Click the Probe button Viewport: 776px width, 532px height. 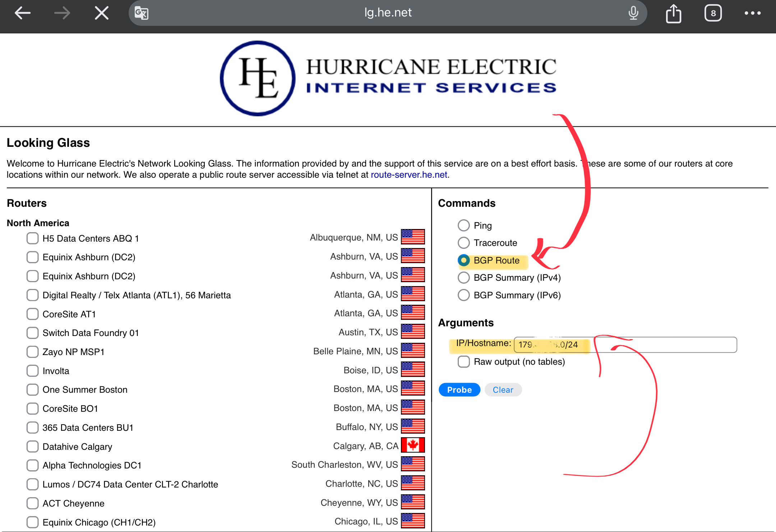(x=459, y=390)
